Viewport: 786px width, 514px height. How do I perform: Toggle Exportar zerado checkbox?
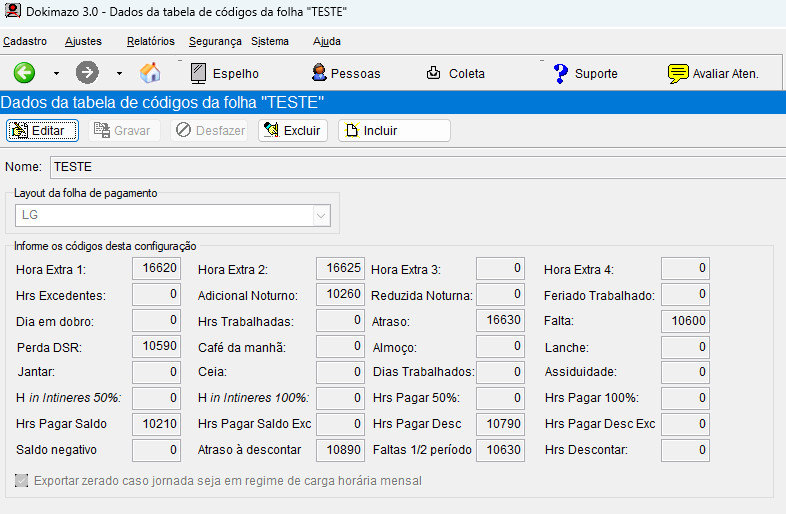click(22, 481)
